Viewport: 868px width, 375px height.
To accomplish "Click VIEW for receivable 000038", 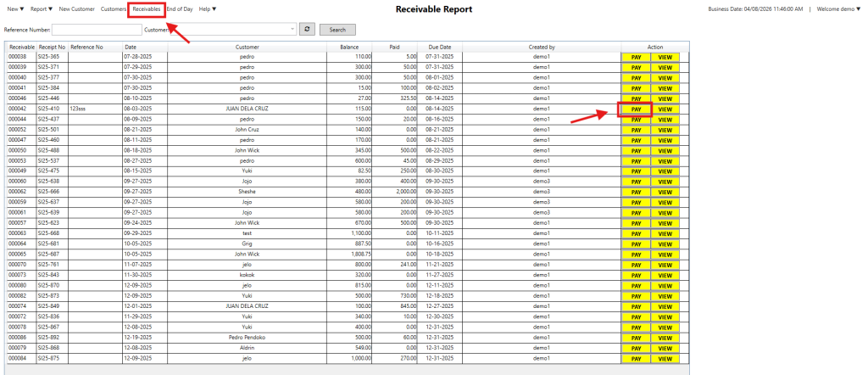I will coord(665,57).
